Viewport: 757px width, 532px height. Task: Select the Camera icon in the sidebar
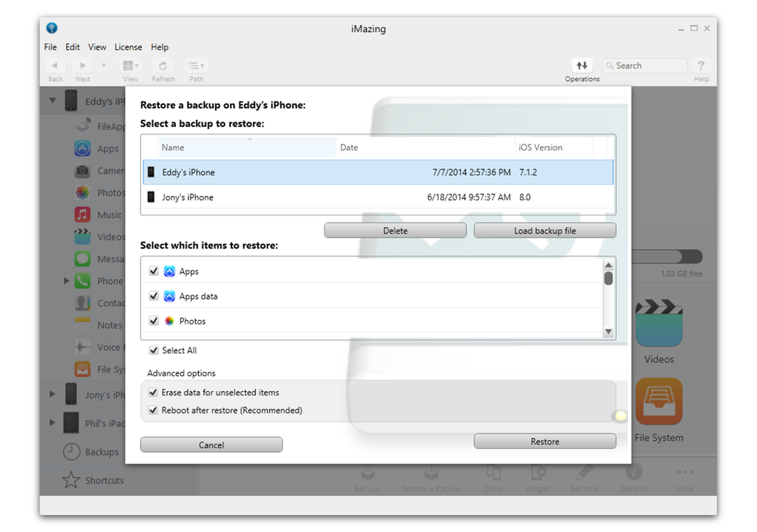[x=82, y=171]
